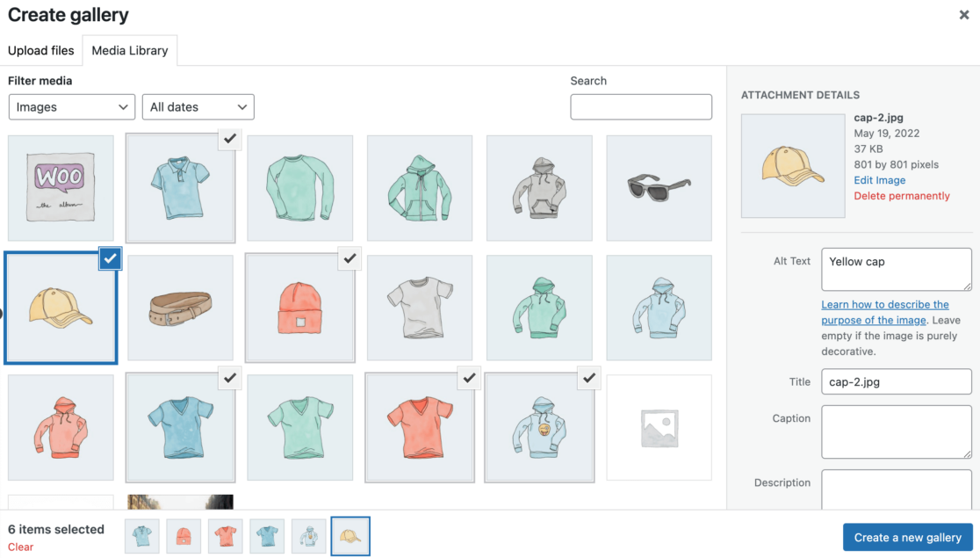Deselect the smiley-face hoodie checkmark

point(588,378)
